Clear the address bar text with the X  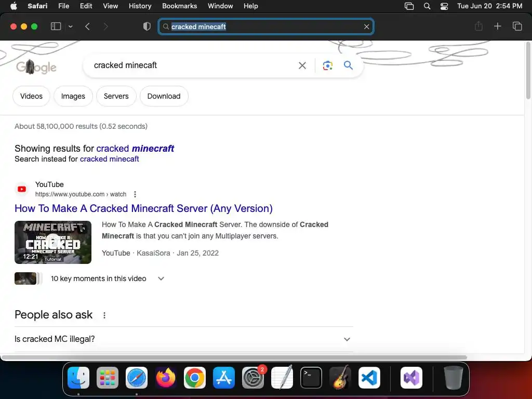tap(366, 26)
